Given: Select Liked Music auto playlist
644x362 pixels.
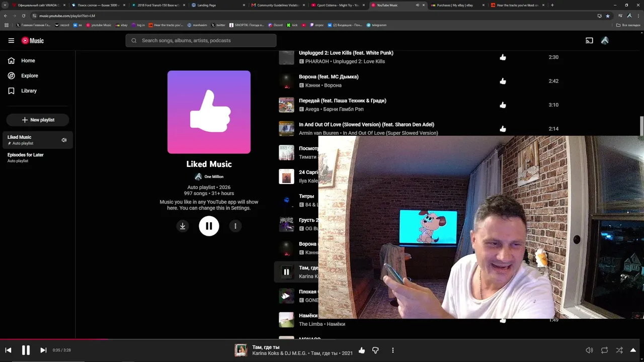Looking at the screenshot, I should coord(38,140).
